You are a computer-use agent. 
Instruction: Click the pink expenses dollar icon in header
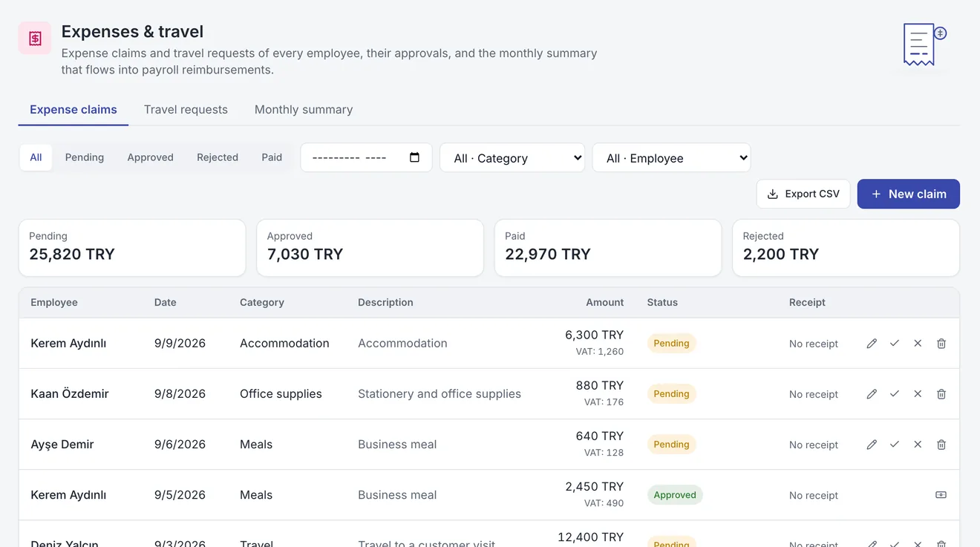pyautogui.click(x=35, y=39)
